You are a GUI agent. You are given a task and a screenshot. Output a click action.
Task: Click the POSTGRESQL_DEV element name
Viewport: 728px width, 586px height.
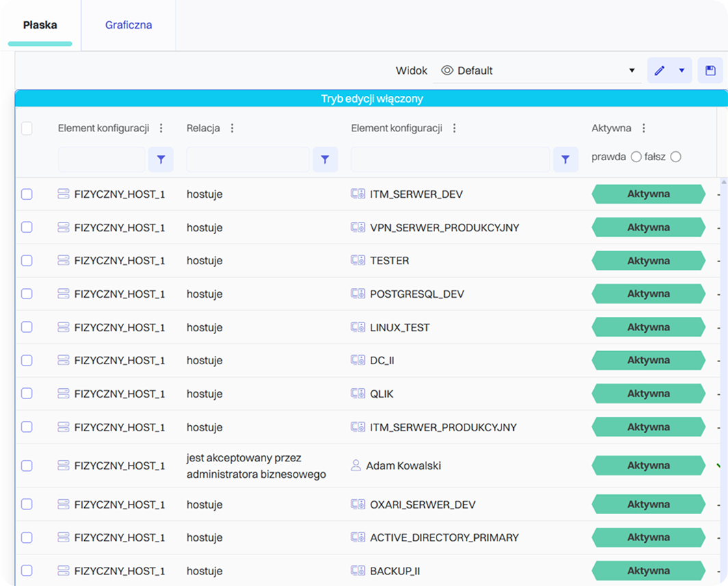[x=417, y=294]
